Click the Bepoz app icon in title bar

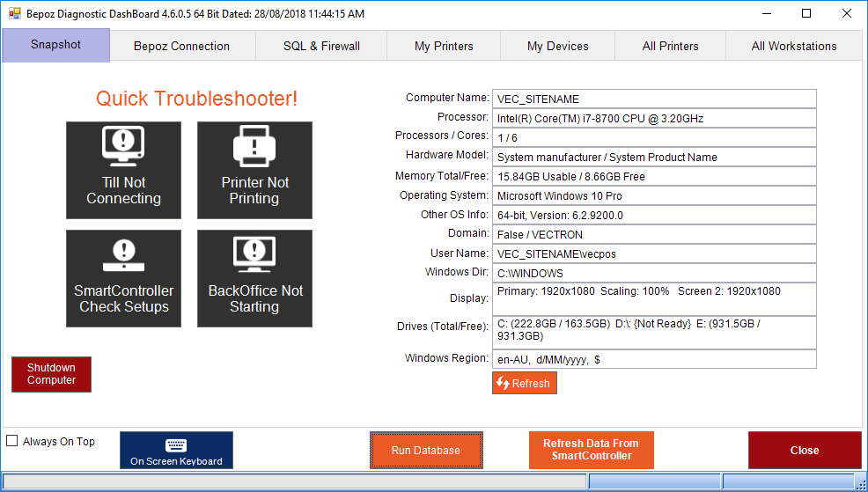[14, 14]
